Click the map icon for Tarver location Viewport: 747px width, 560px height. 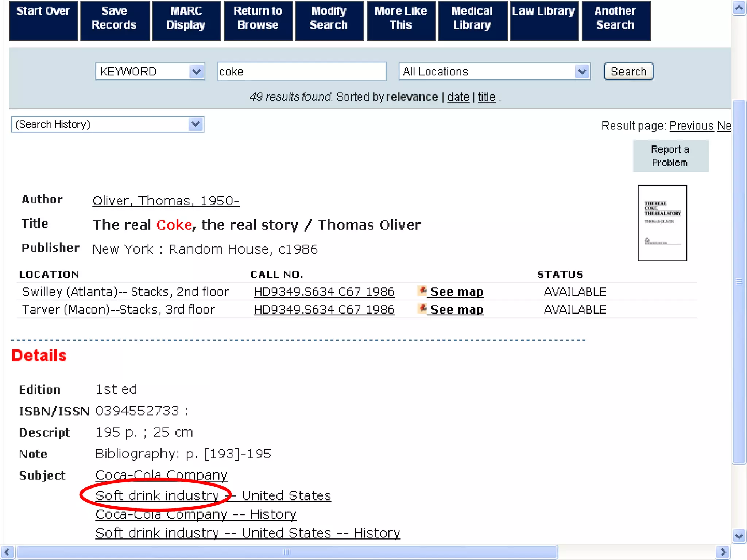pos(422,309)
